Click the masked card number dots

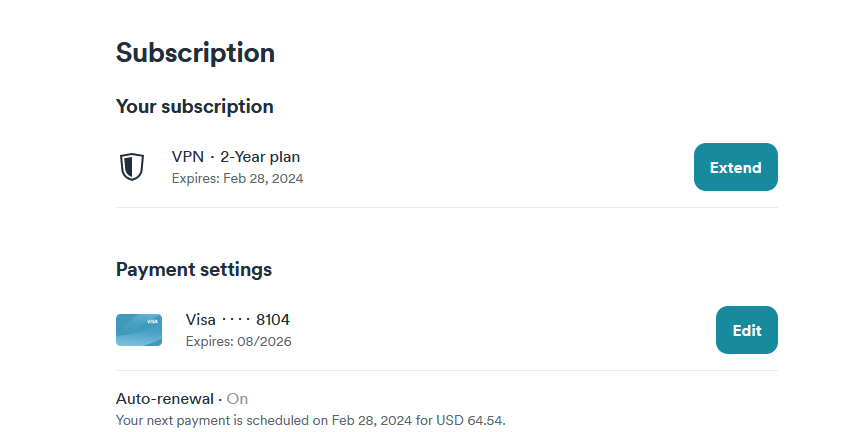[236, 320]
